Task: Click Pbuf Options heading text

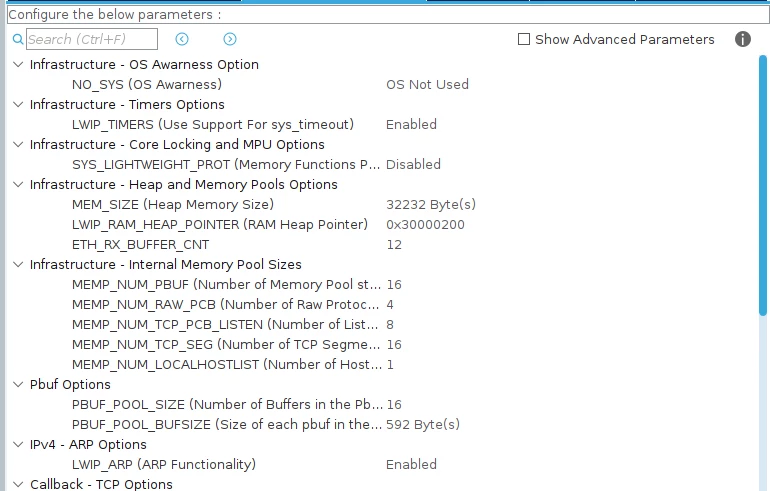Action: [70, 384]
